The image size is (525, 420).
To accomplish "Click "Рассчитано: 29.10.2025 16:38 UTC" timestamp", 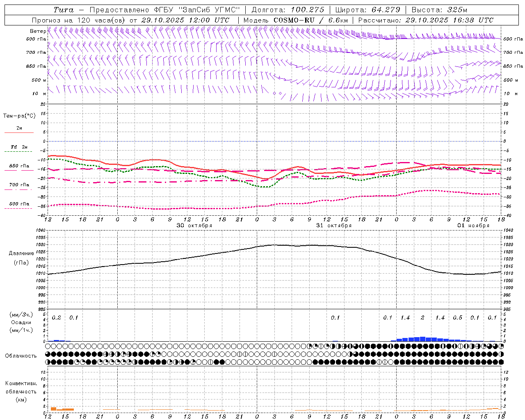I will tap(426, 20).
